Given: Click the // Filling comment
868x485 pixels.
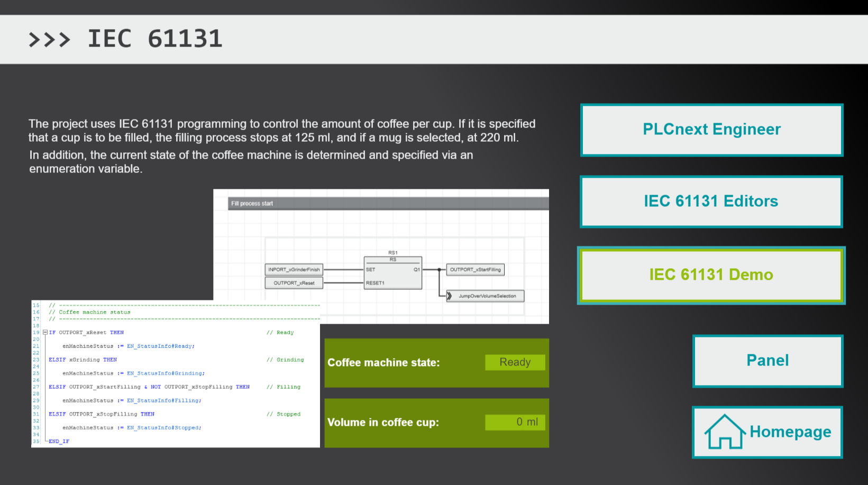Looking at the screenshot, I should click(284, 387).
